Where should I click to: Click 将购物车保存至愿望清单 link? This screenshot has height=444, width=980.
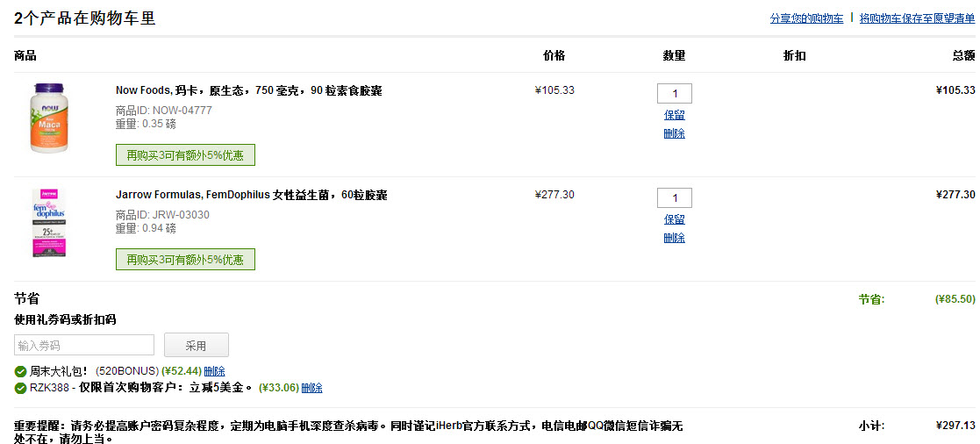917,18
